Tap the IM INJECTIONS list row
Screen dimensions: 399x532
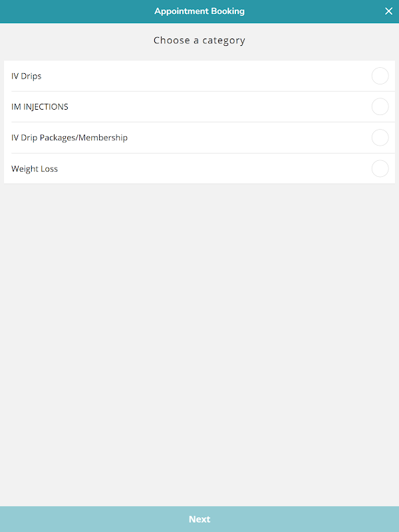point(199,107)
